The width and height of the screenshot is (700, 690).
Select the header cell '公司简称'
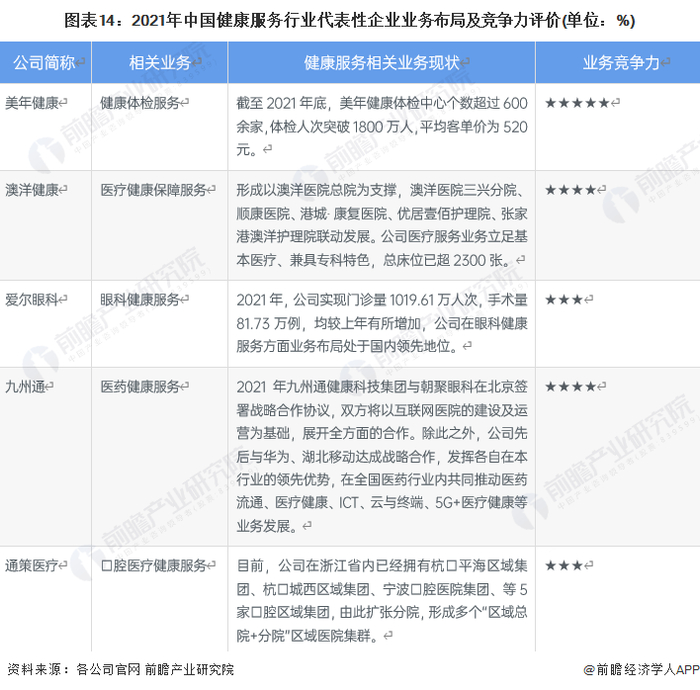tap(46, 62)
